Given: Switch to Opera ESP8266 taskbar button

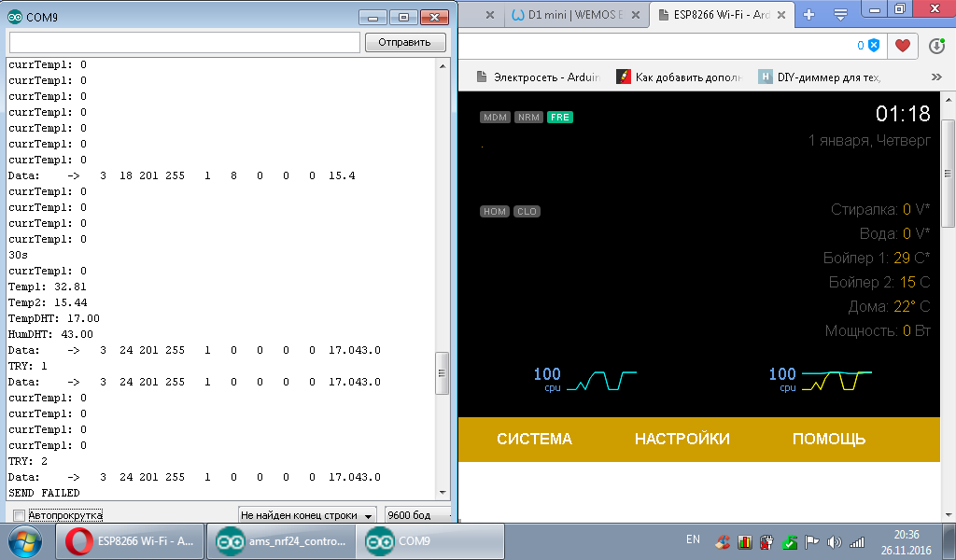Looking at the screenshot, I should pyautogui.click(x=130, y=541).
